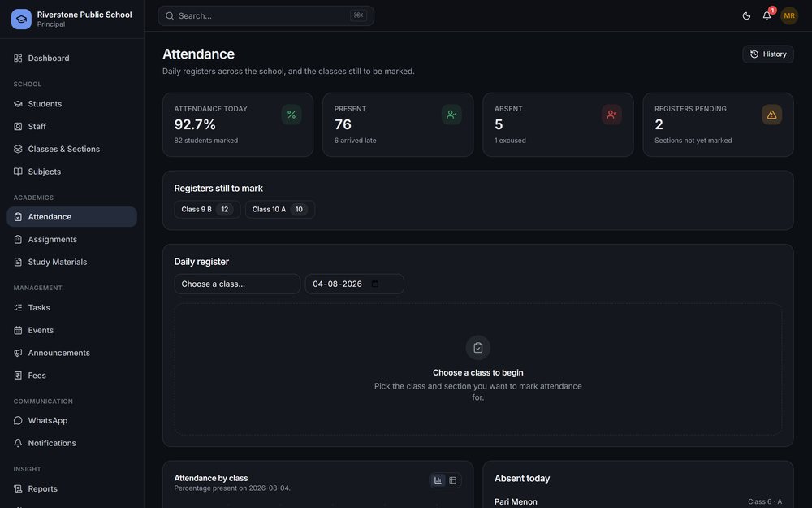The image size is (812, 508).
Task: Open Students page
Action: click(x=71, y=104)
